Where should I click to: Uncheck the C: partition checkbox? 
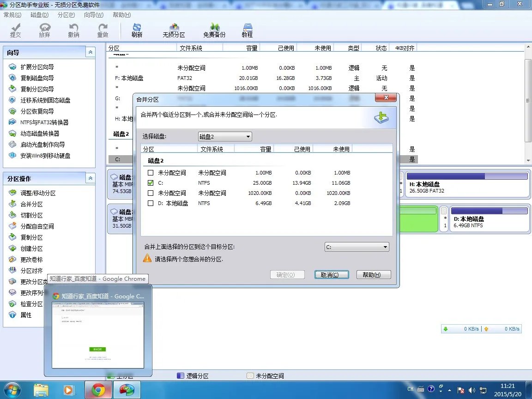151,183
